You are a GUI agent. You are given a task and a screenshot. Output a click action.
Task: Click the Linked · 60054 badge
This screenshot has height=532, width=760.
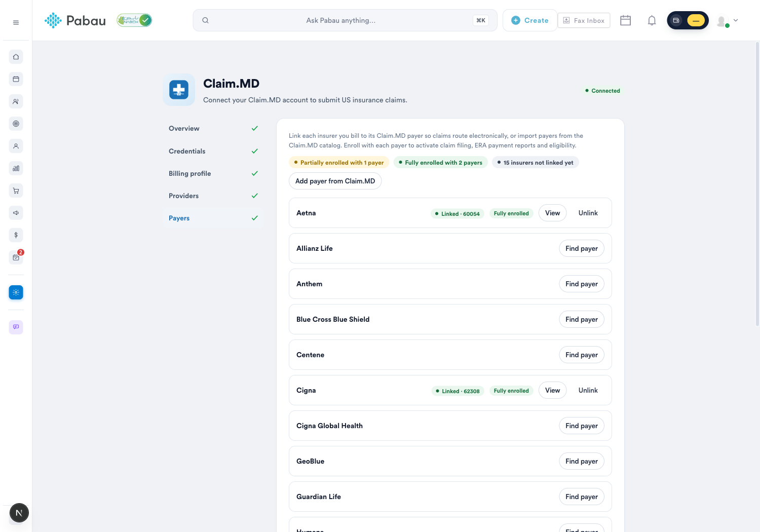coord(458,214)
